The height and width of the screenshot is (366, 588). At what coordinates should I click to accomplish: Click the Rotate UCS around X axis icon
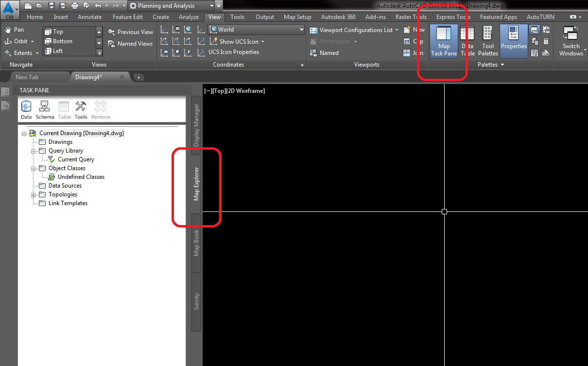point(164,41)
